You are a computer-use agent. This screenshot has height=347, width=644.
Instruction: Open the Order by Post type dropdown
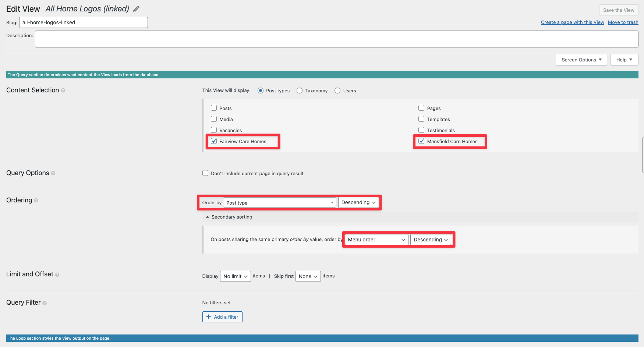coord(280,202)
